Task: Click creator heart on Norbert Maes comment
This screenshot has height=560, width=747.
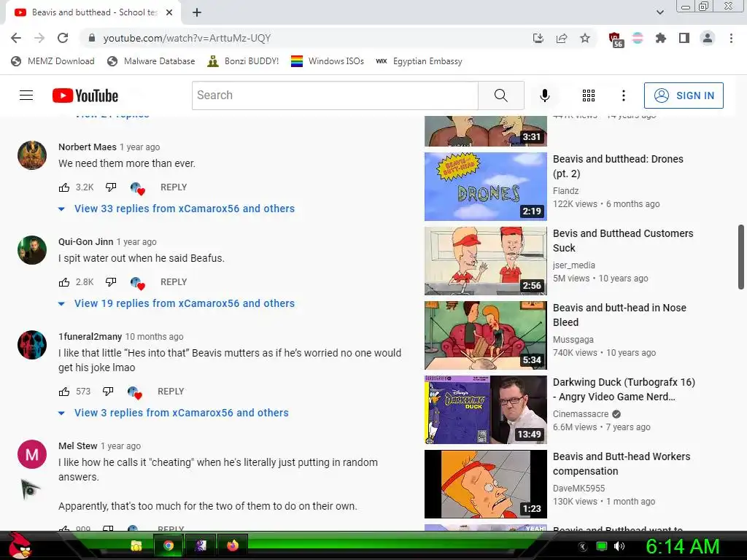Action: (x=137, y=189)
